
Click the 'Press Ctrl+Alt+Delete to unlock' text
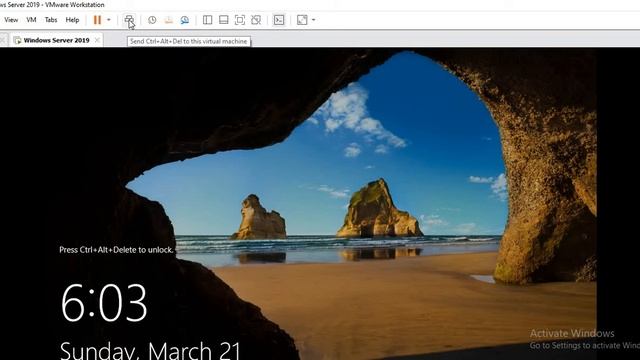tap(116, 250)
